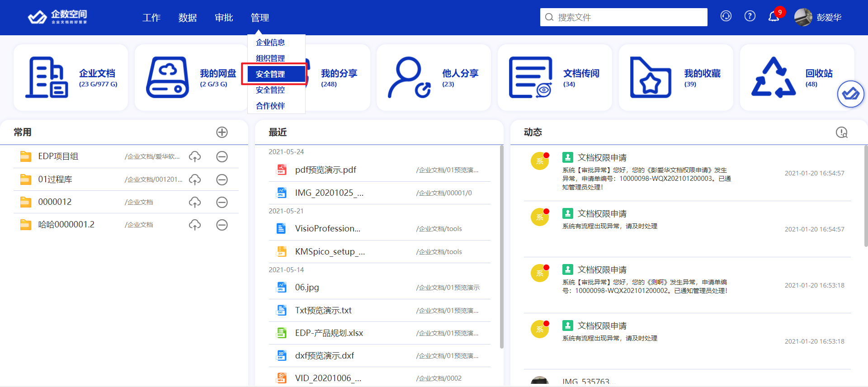
Task: Open the 文档传阅 document icon
Action: tap(531, 77)
